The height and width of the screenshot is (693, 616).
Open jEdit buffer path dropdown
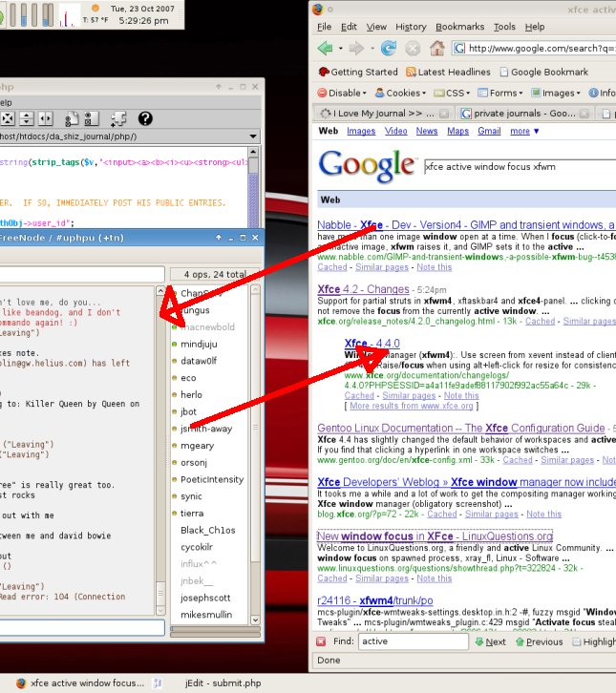point(253,136)
